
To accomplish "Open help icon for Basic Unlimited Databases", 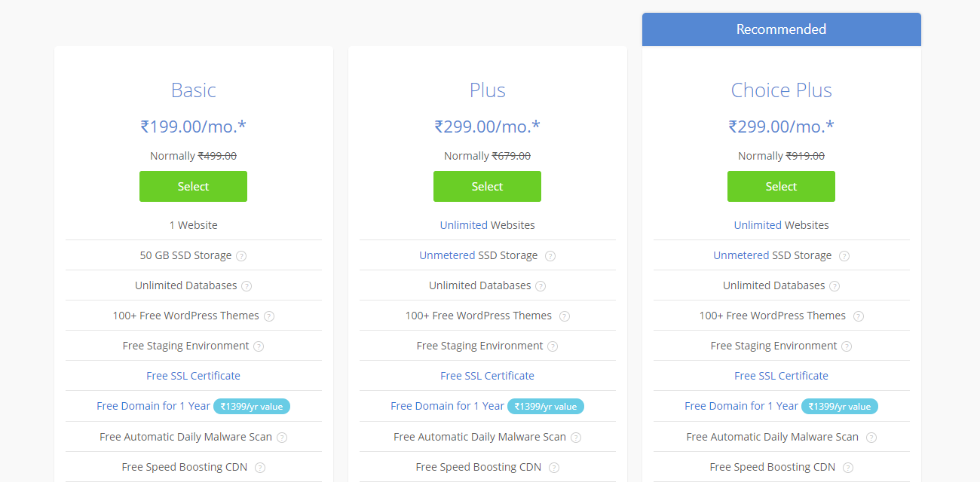I will (x=247, y=286).
